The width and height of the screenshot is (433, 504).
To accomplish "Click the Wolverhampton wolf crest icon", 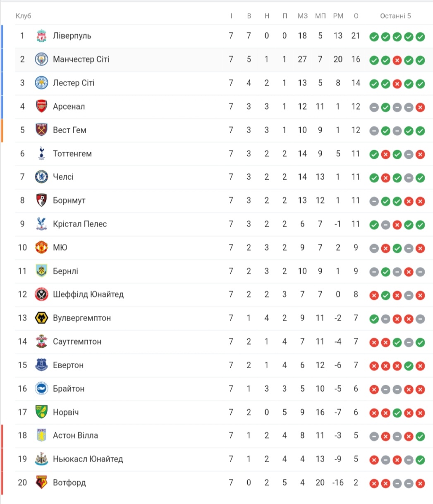I will pyautogui.click(x=41, y=318).
